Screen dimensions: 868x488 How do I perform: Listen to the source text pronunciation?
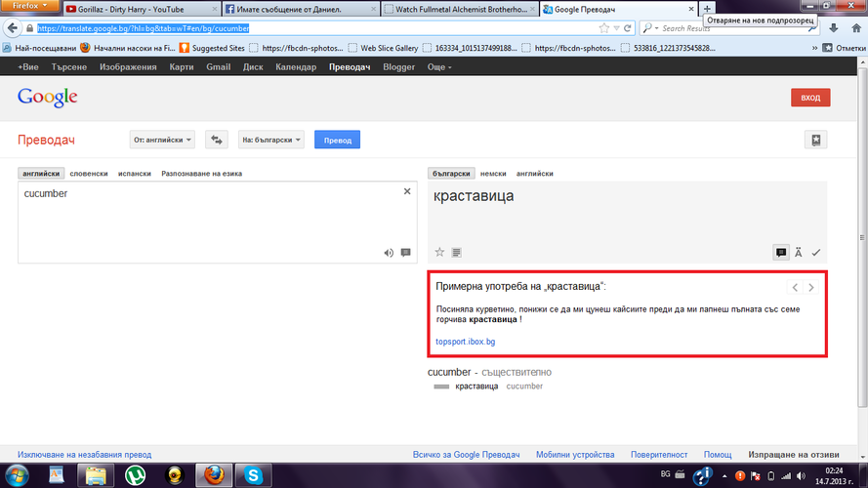tap(389, 253)
